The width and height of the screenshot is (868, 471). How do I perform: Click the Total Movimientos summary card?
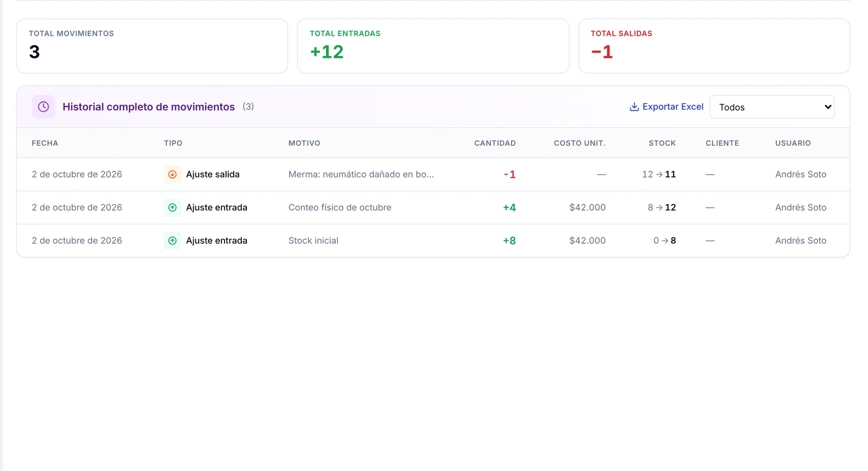(x=152, y=46)
